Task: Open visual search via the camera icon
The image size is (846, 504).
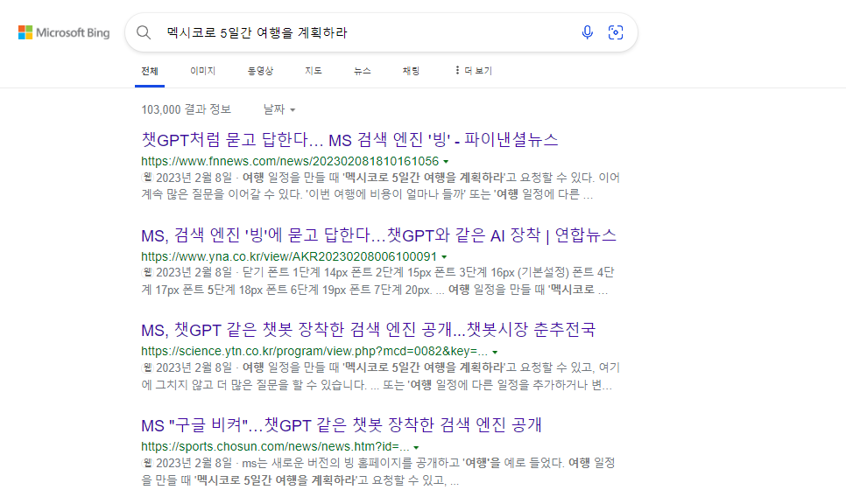Action: pos(616,32)
